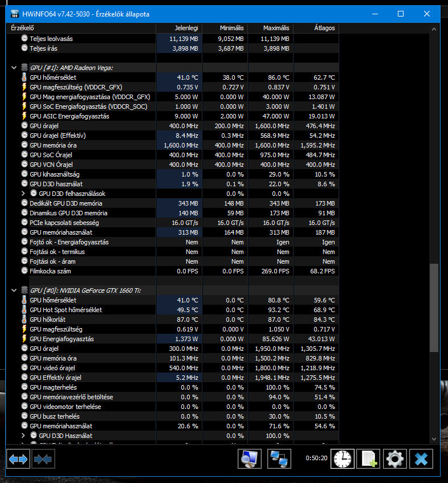Click circle icon of PCIe kapcsolati sebesség

pos(25,222)
